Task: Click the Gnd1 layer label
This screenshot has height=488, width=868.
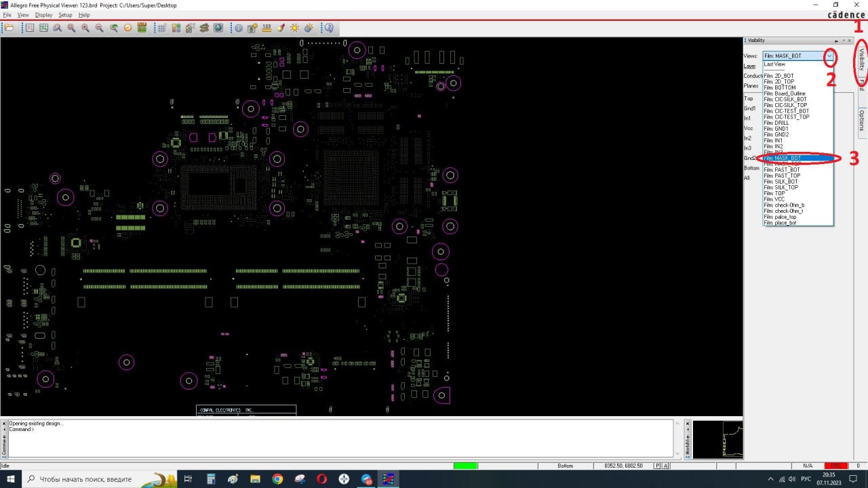Action: pyautogui.click(x=750, y=108)
